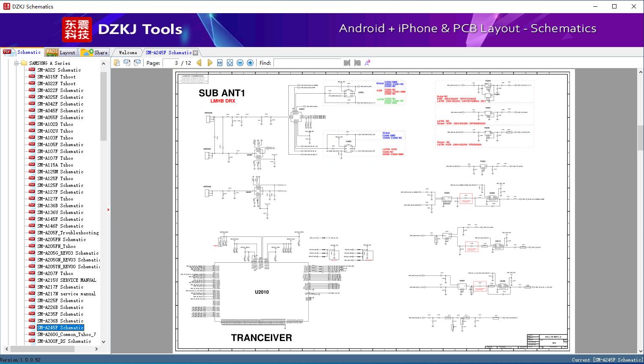Open SM-A260G_Common_Tshoo_7 file
Viewport: 644px width, 364px height.
66,334
